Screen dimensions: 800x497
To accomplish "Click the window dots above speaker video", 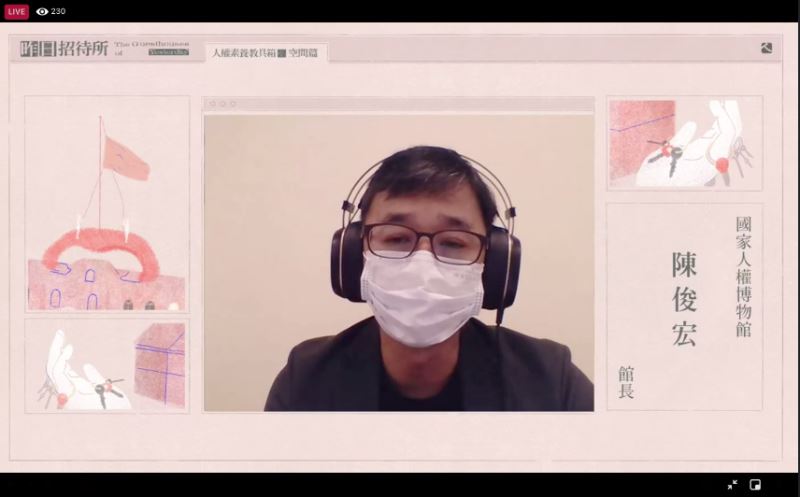I will coord(222,104).
